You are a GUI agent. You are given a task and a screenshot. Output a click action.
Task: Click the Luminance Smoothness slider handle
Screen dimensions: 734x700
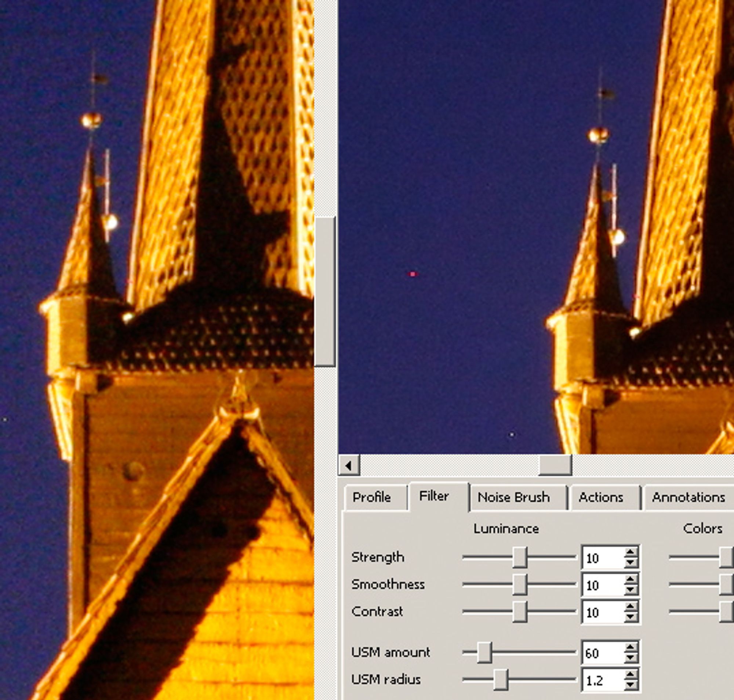(x=520, y=584)
